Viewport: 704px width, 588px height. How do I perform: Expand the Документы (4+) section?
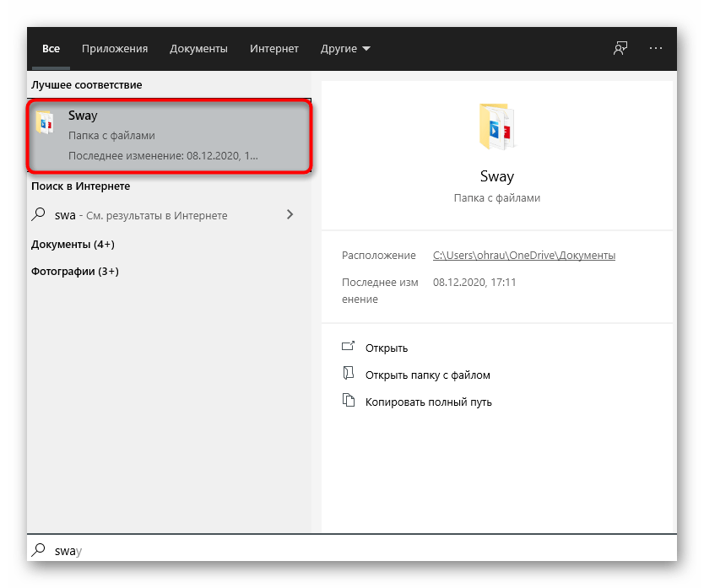pos(73,244)
